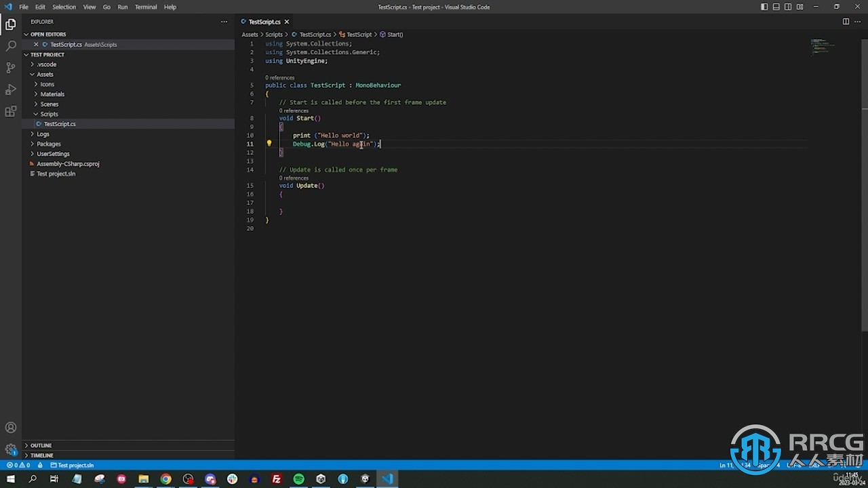Open the Explorer view in the activity bar
The width and height of the screenshot is (868, 488).
(11, 24)
